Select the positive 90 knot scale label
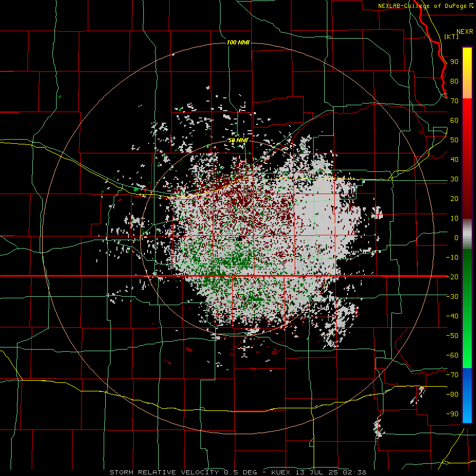 pos(454,62)
